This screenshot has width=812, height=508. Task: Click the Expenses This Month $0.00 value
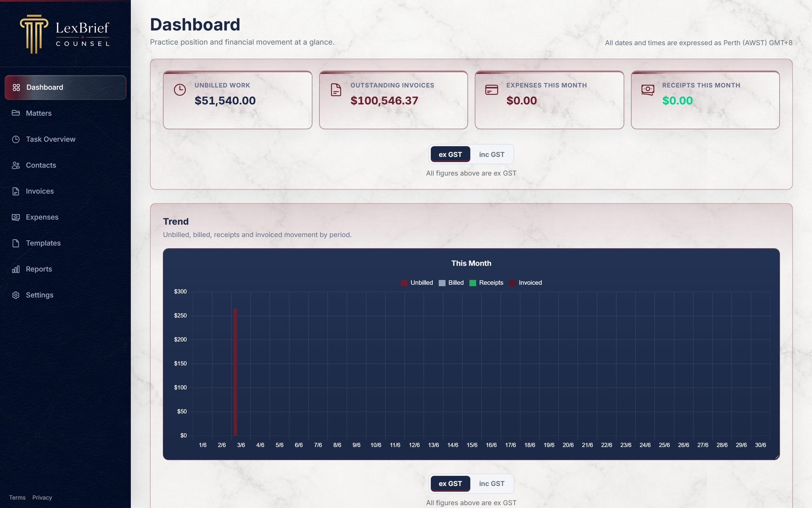click(521, 101)
